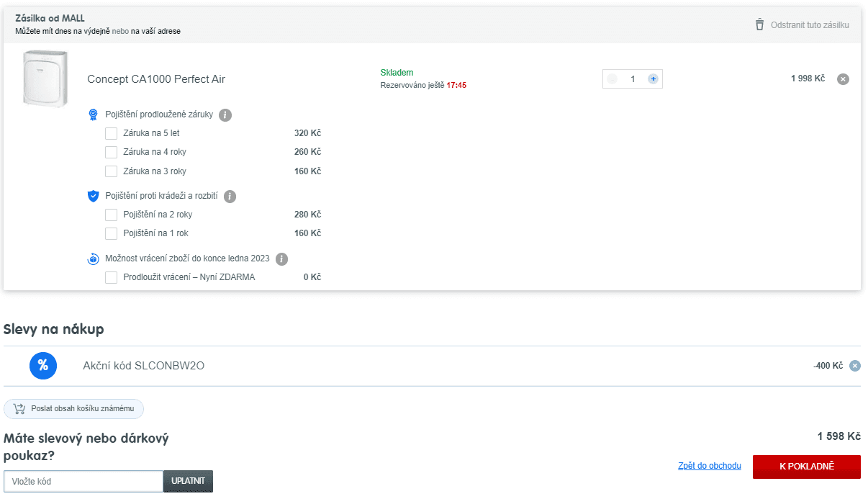Click the extended warranty ribbon icon
Viewport: 868px width, 499px height.
[x=93, y=114]
